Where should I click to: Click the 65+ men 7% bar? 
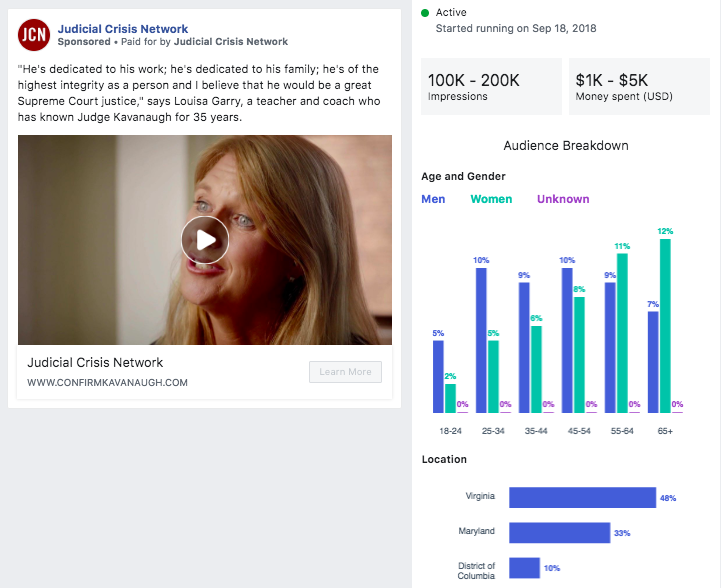point(653,362)
